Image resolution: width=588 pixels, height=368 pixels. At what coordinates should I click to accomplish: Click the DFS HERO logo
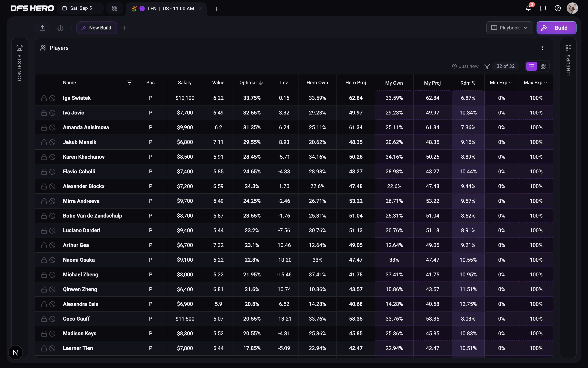(x=32, y=8)
